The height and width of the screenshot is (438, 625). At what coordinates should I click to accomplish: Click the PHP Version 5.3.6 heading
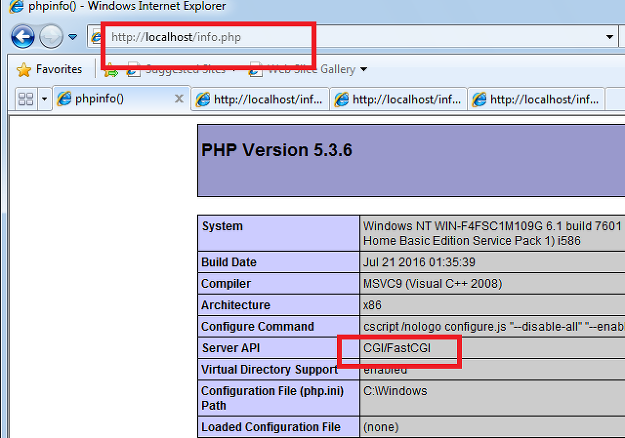click(x=277, y=150)
